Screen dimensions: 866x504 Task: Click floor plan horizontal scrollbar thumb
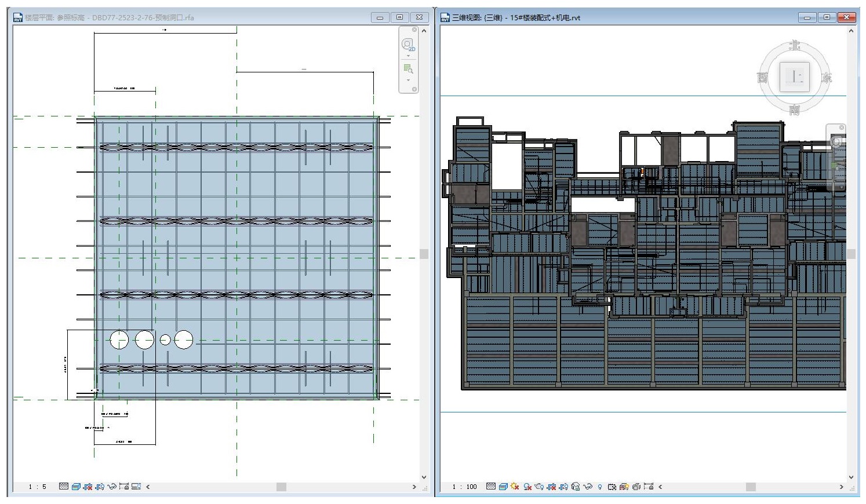(x=281, y=487)
